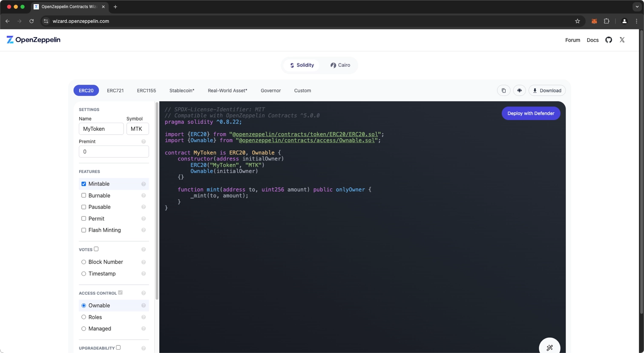This screenshot has width=644, height=353.
Task: Open the browser profile icon
Action: (624, 21)
